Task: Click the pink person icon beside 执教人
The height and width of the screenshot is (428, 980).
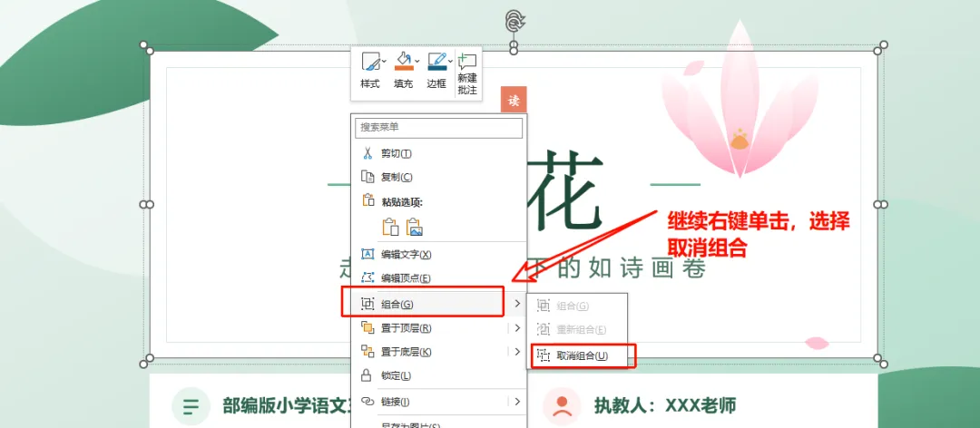Action: coord(562,406)
